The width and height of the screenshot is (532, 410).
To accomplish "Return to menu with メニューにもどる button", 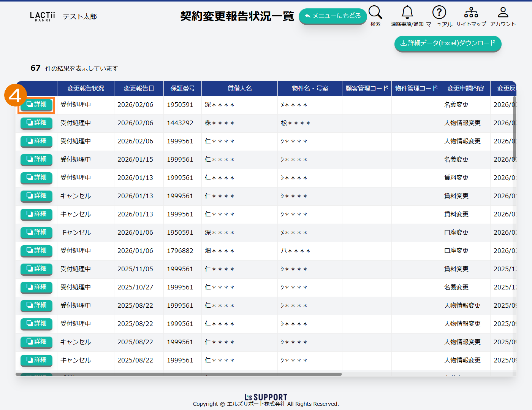I will [x=332, y=16].
